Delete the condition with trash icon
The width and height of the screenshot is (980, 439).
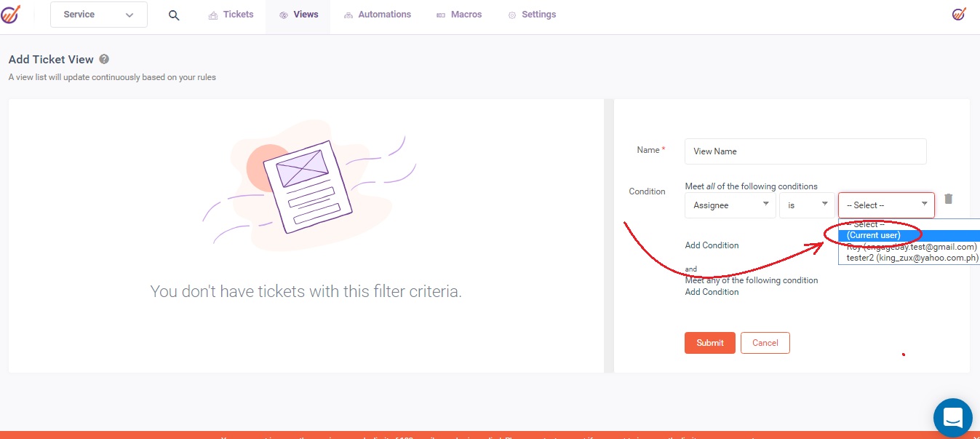point(948,199)
